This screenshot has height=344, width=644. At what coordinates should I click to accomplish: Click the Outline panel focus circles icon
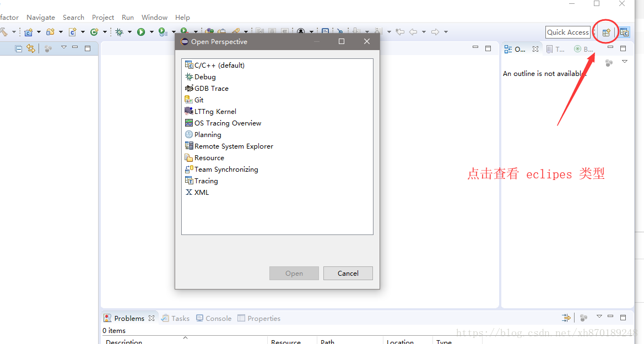click(x=609, y=62)
